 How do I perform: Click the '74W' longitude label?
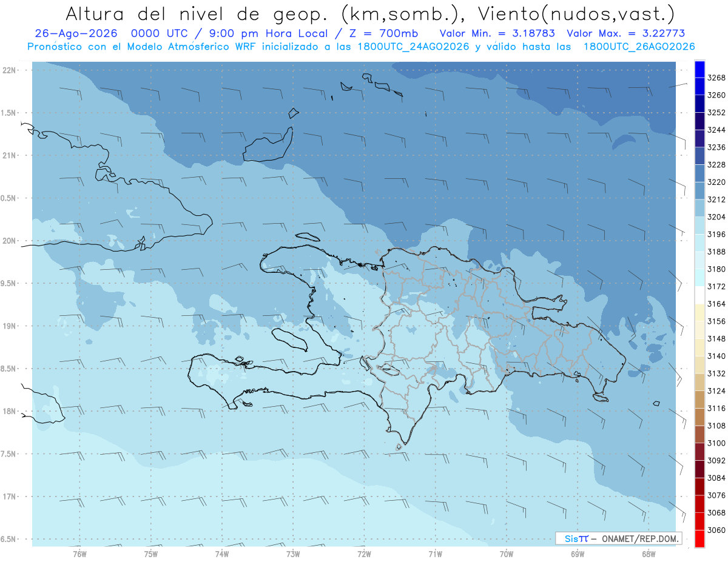coord(221,554)
